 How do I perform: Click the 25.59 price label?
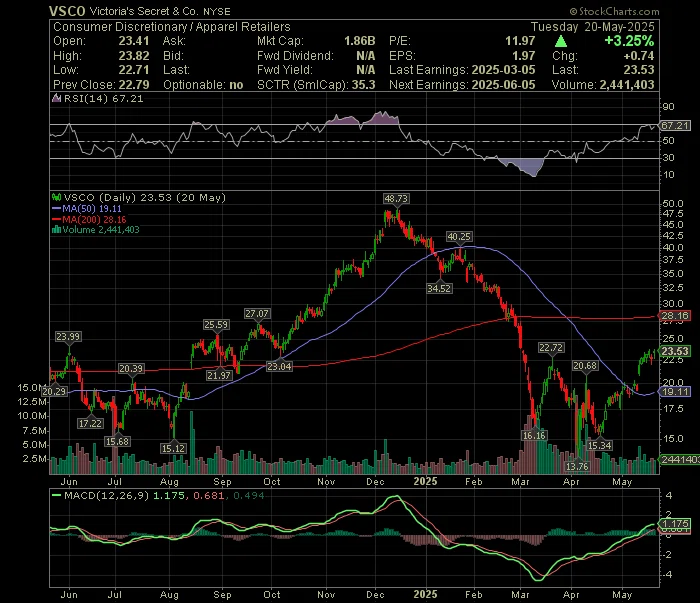pos(216,325)
